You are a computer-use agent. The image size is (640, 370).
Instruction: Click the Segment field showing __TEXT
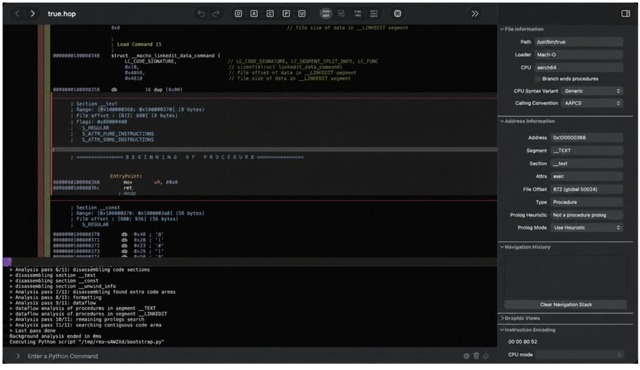point(587,151)
